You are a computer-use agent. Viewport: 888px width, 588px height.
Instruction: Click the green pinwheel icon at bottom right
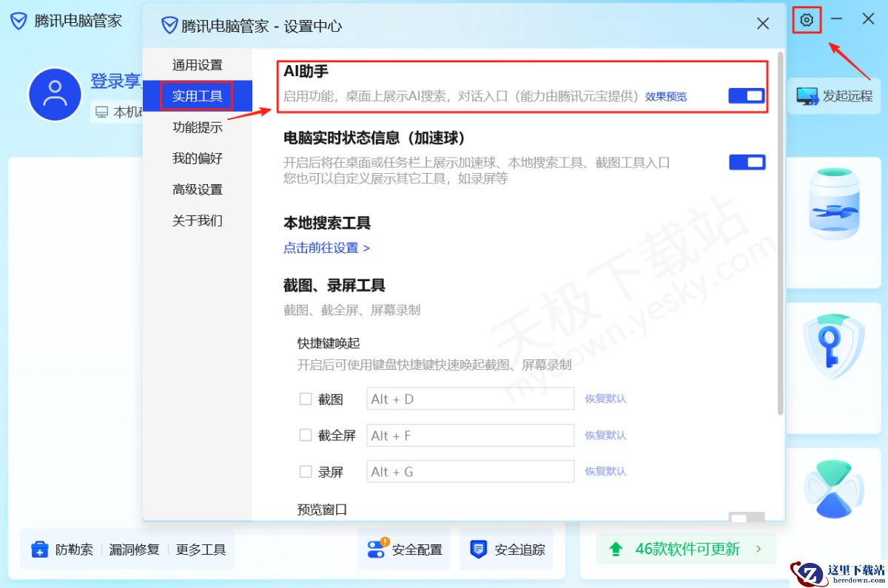[835, 488]
